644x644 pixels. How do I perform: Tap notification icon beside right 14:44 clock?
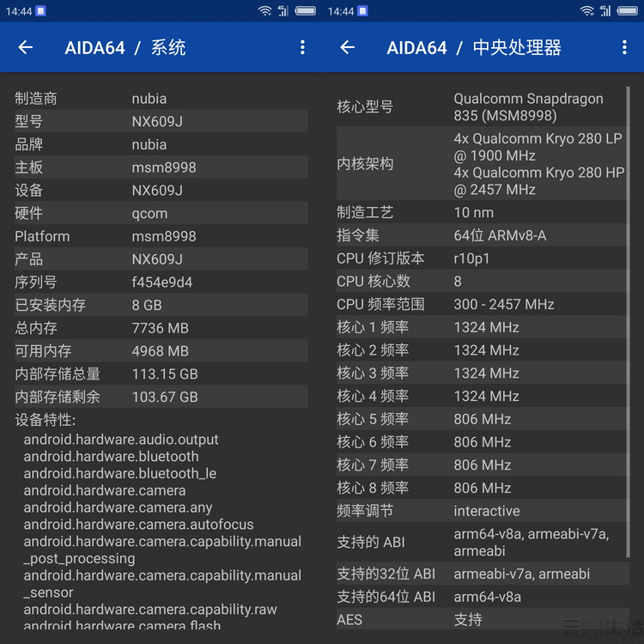(x=362, y=11)
